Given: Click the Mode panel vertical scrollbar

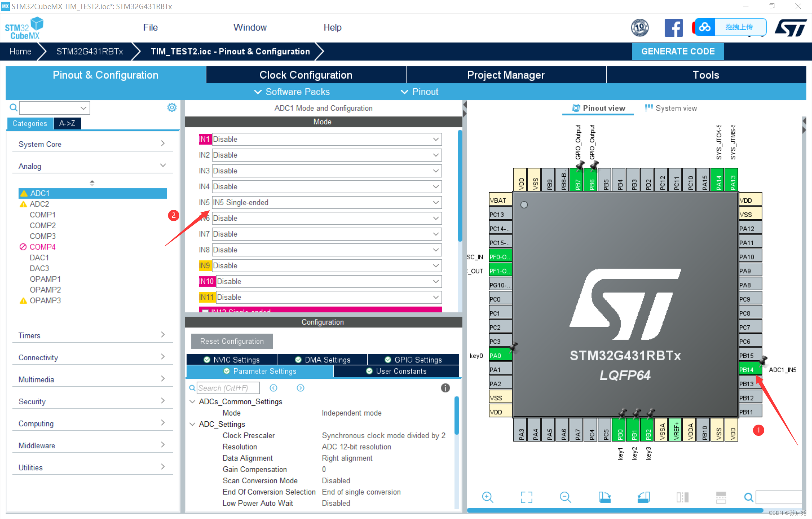Looking at the screenshot, I should pyautogui.click(x=460, y=186).
